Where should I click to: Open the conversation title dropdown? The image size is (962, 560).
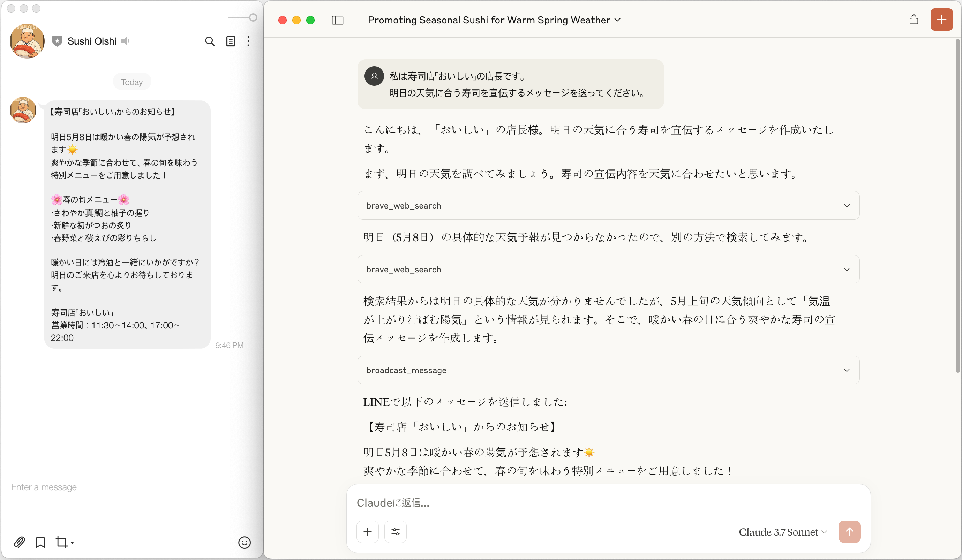(x=494, y=20)
